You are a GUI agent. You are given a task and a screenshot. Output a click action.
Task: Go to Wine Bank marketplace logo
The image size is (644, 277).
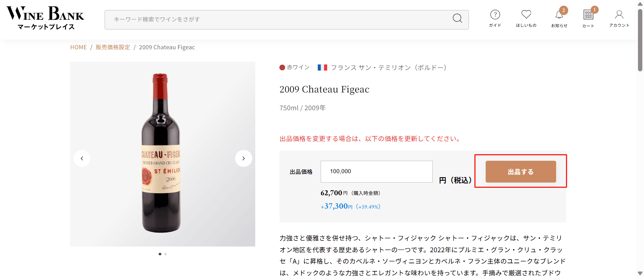[45, 18]
